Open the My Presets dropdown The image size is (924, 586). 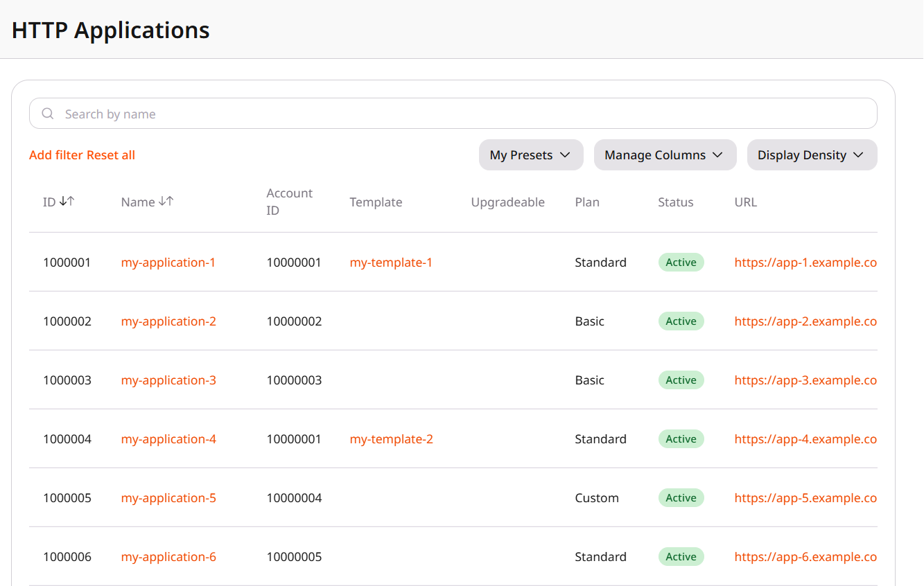[531, 155]
